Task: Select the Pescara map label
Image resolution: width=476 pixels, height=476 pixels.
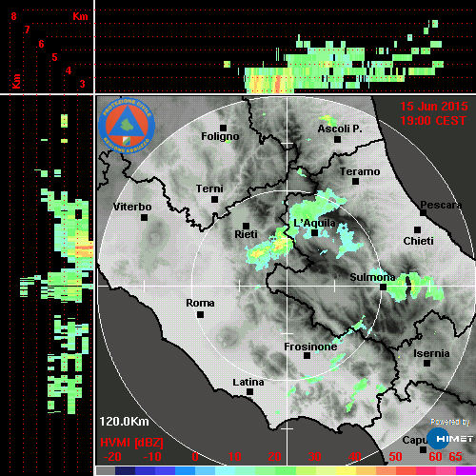Action: pyautogui.click(x=441, y=206)
